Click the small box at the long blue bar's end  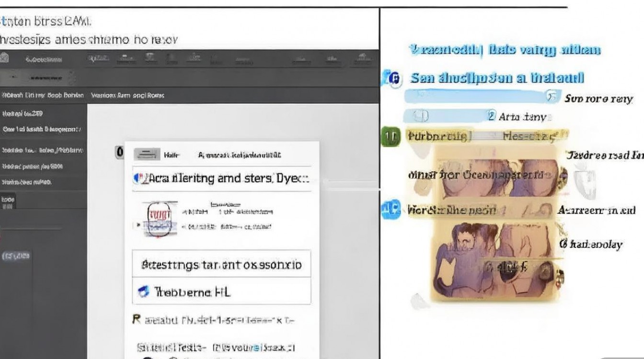552,97
